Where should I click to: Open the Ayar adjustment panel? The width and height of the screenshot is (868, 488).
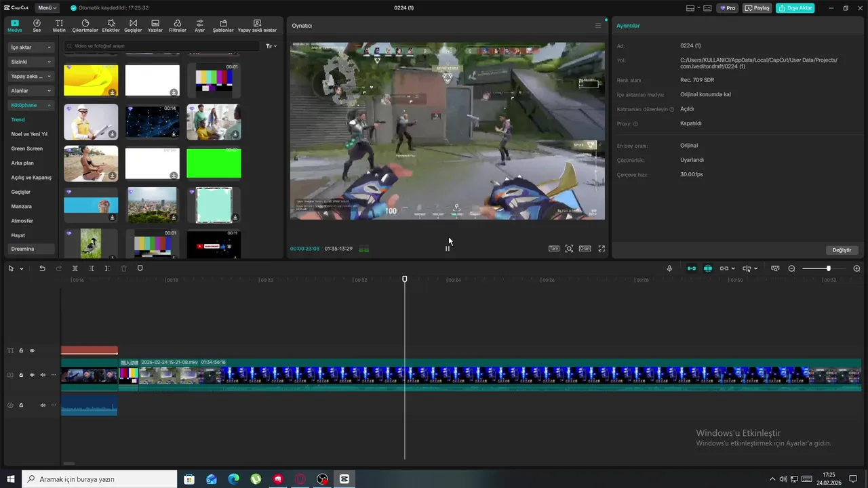[x=199, y=26]
